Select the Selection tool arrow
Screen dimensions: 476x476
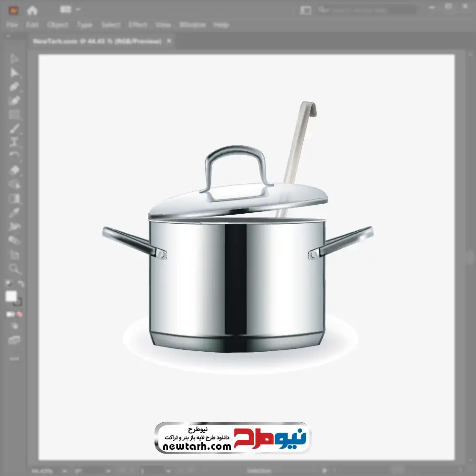[x=14, y=59]
